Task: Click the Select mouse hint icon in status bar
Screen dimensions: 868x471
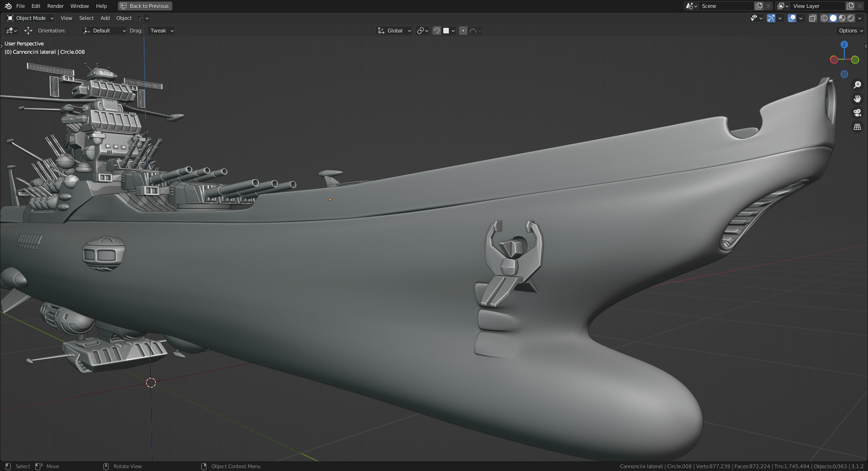Action: 7,466
